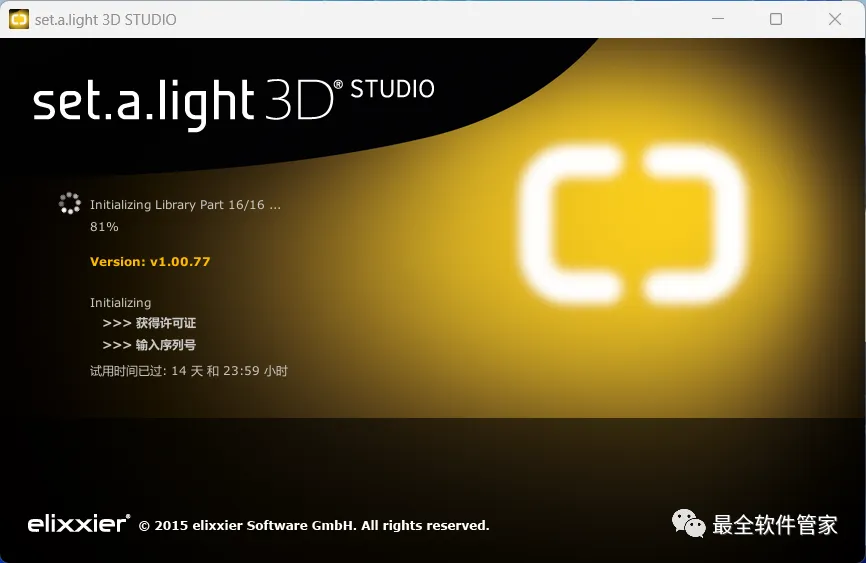This screenshot has width=866, height=563.
Task: Click the Initializing label above license links
Action: [120, 303]
